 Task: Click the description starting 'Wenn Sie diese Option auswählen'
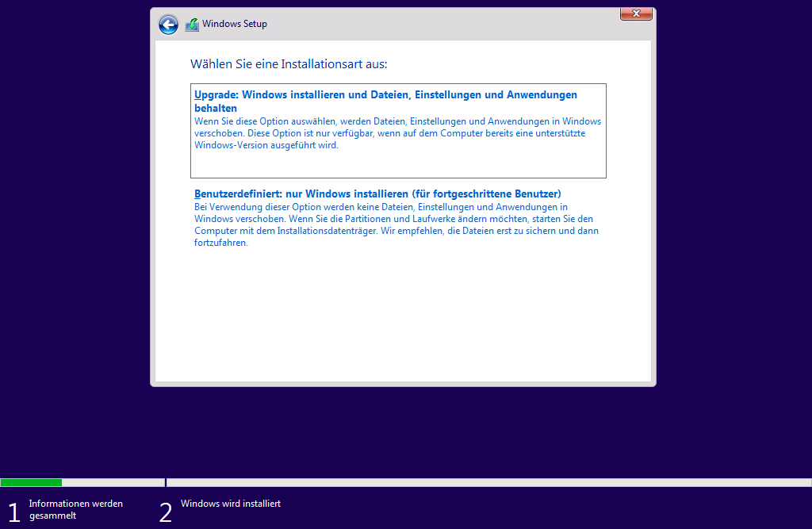click(x=398, y=133)
